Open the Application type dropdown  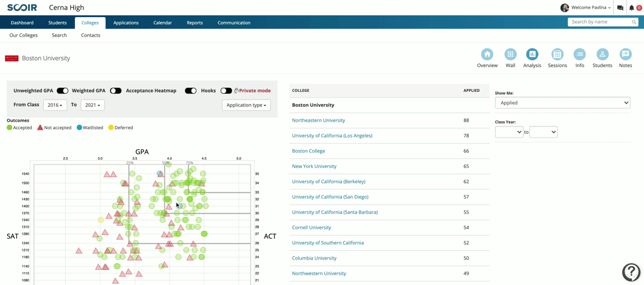(246, 105)
